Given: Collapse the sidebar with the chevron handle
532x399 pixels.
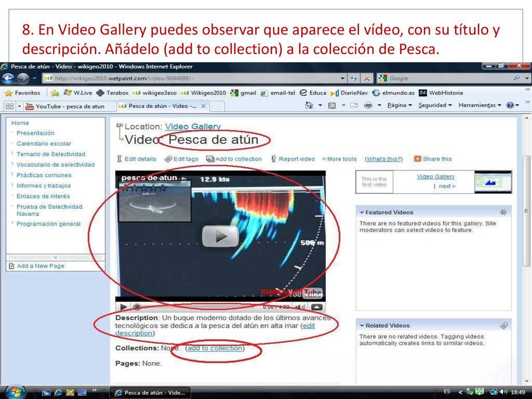Looking at the screenshot, I should [56, 258].
